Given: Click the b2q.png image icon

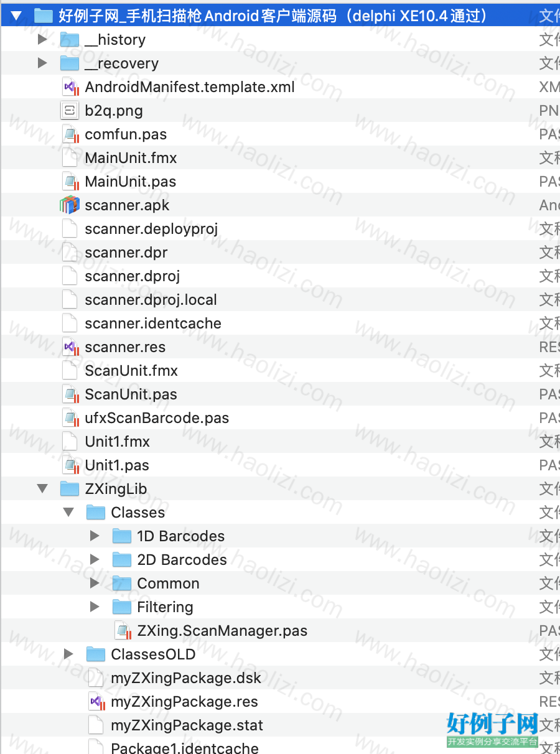Looking at the screenshot, I should pyautogui.click(x=70, y=111).
